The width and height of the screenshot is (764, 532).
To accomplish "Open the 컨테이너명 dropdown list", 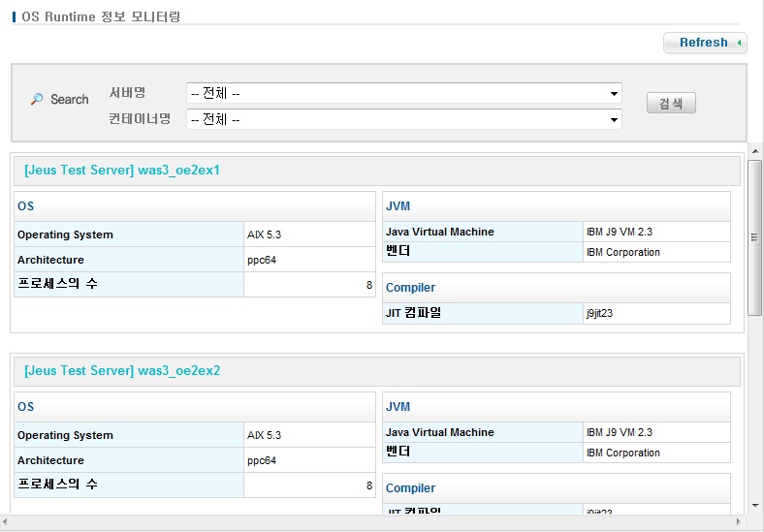I will [403, 119].
